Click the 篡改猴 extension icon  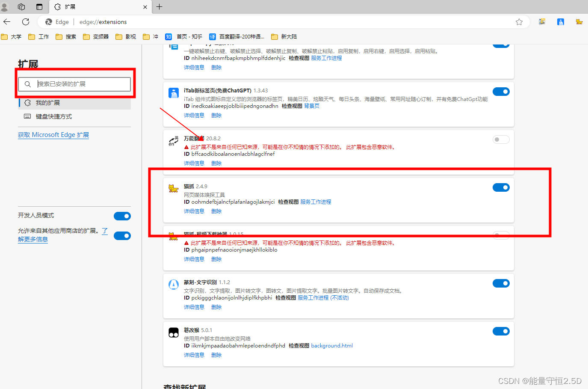[x=174, y=333]
